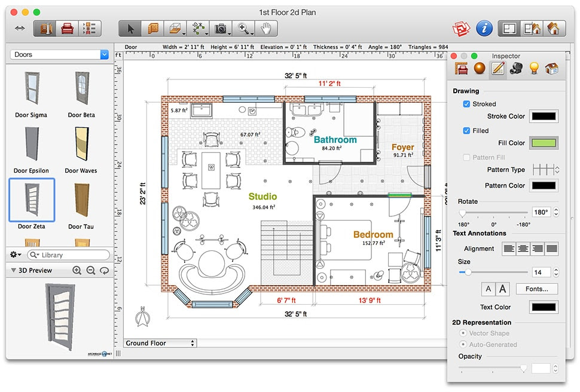Screen dimensions: 580x392
Task: Uncheck the Stroked checkbox
Action: point(466,104)
